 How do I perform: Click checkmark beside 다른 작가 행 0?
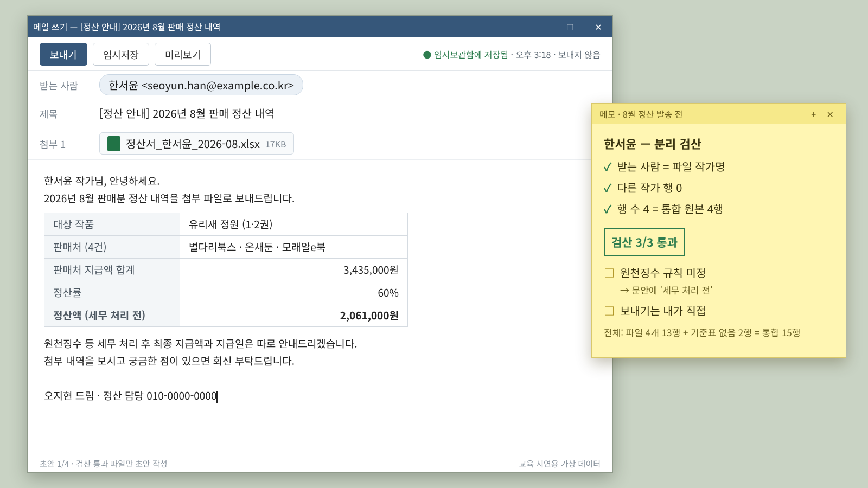[608, 188]
